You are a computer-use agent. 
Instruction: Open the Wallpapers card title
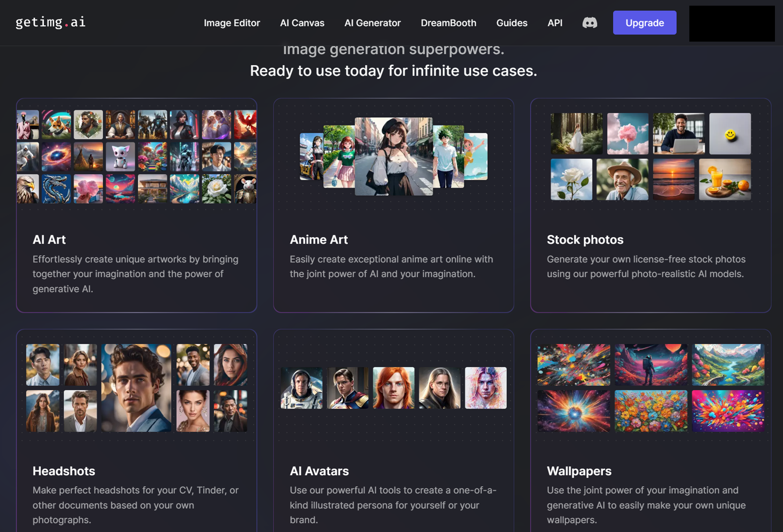(579, 471)
